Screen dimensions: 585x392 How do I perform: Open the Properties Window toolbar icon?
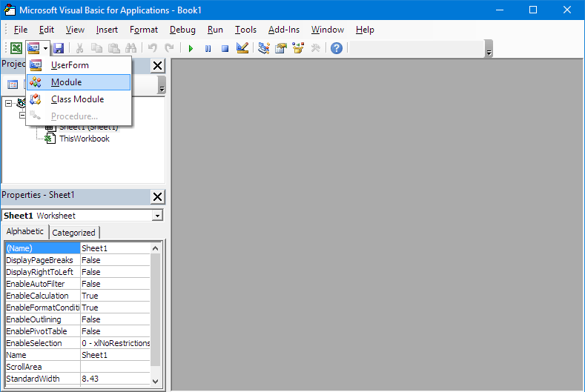[x=281, y=48]
